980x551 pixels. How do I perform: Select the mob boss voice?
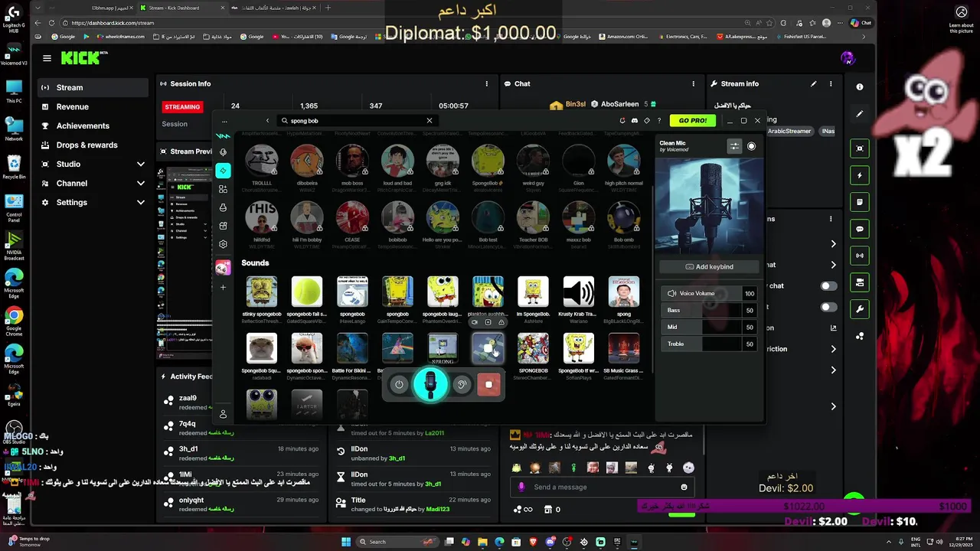click(x=352, y=161)
